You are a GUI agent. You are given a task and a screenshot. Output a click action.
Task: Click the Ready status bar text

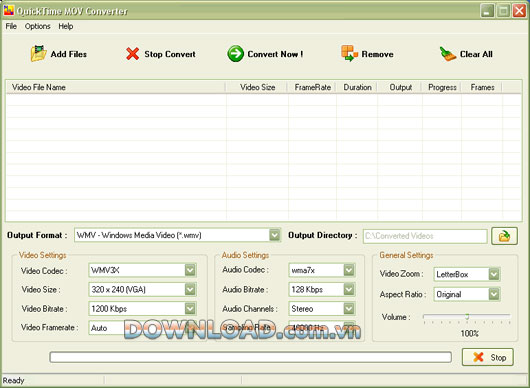click(x=14, y=381)
